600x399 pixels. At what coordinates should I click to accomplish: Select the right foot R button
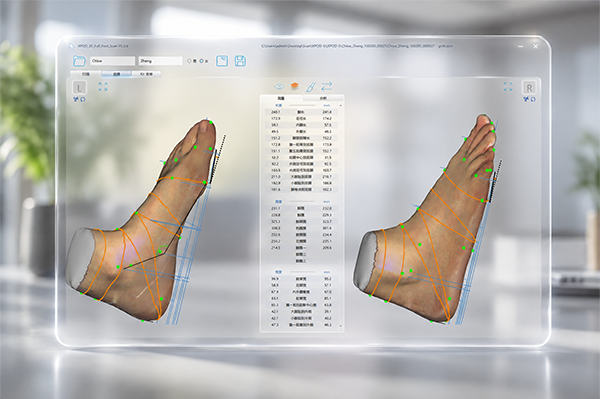pyautogui.click(x=529, y=88)
